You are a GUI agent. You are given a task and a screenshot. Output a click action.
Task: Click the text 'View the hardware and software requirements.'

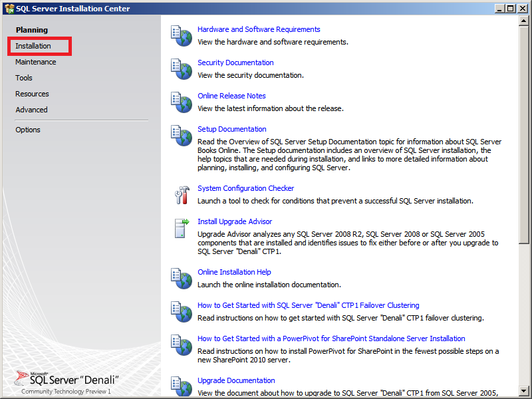point(273,42)
